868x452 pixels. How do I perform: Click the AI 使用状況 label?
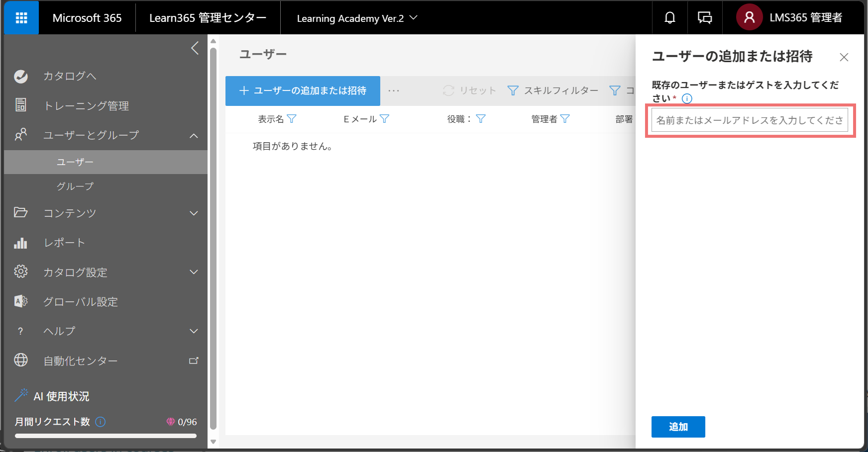pyautogui.click(x=61, y=396)
